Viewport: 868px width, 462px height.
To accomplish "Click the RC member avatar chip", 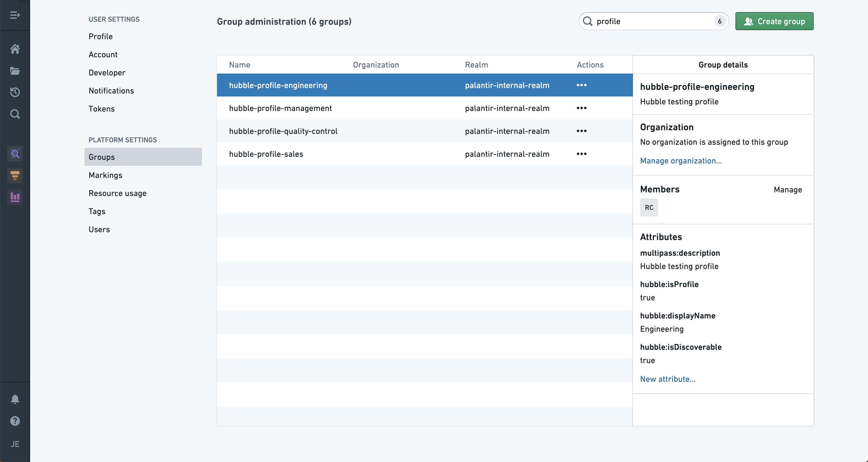I will coord(649,207).
